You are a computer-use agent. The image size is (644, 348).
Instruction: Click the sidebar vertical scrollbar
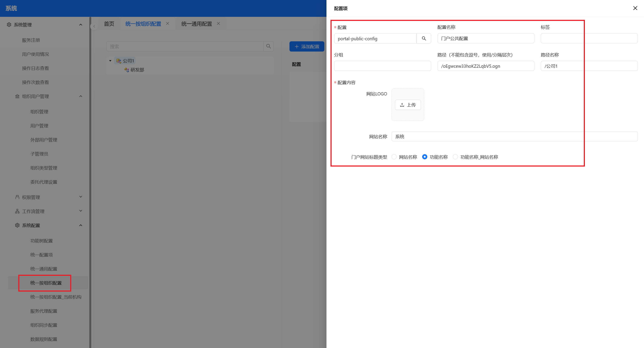pos(90,182)
